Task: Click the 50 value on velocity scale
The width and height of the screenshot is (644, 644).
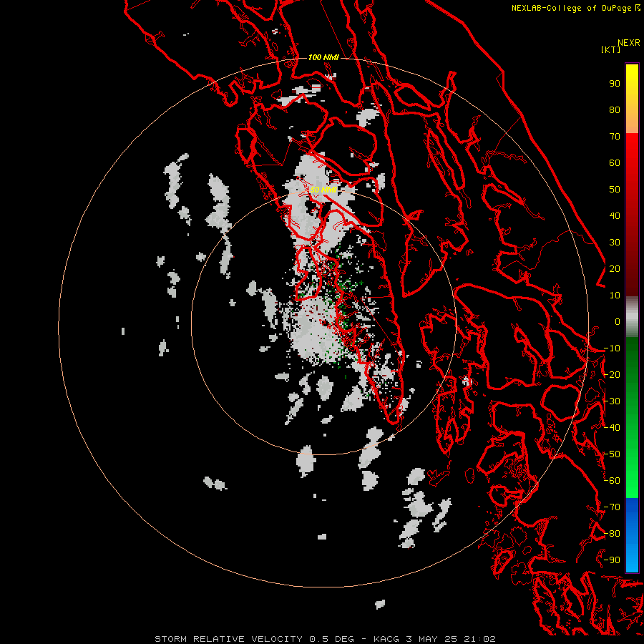Action: pos(615,190)
